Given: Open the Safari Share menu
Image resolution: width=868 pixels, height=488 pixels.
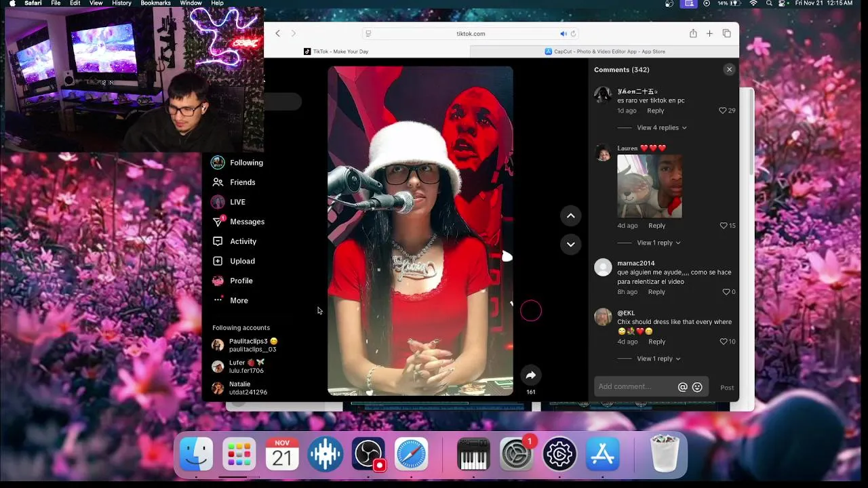Looking at the screenshot, I should coord(693,33).
